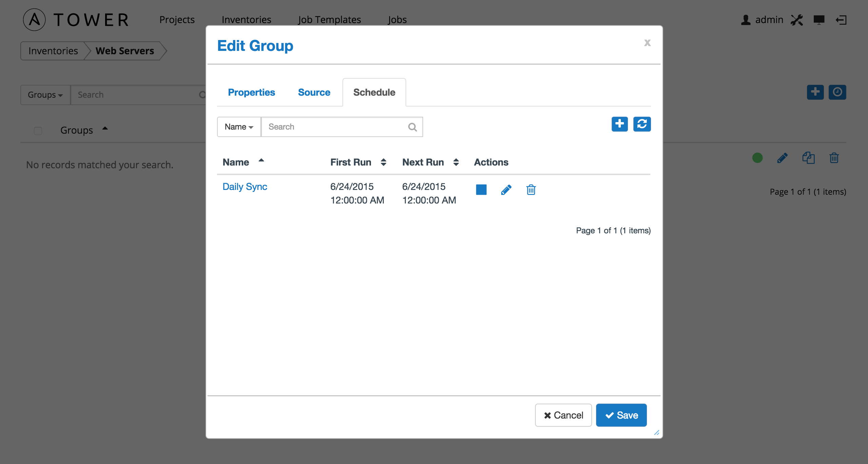
Task: Open the Groups search filter dropdown
Action: tap(45, 95)
